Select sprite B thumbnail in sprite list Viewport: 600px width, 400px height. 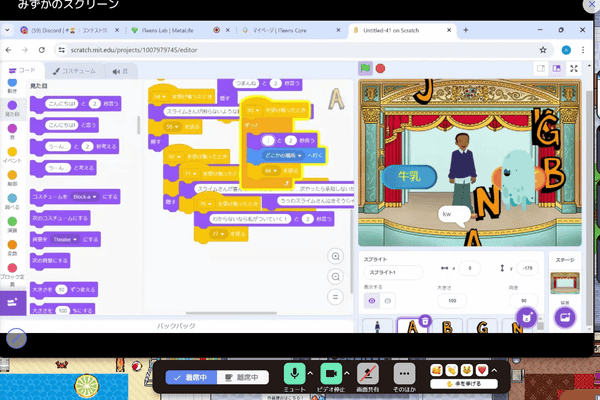[447, 325]
